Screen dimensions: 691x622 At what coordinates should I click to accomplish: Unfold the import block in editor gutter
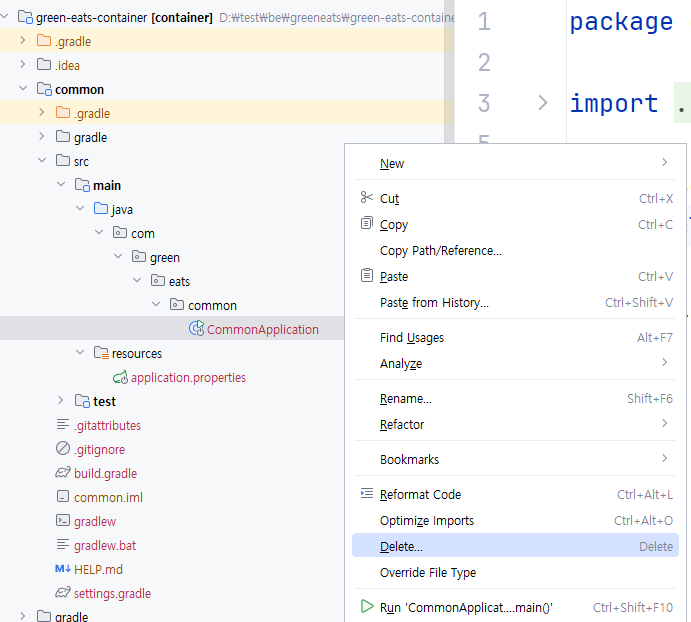pos(542,103)
